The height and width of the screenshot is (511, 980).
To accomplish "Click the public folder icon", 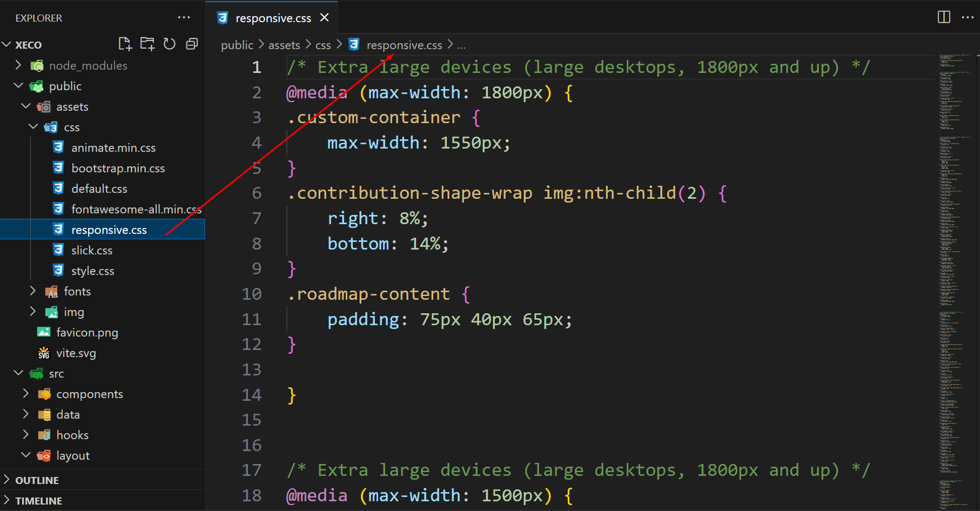I will pos(37,86).
